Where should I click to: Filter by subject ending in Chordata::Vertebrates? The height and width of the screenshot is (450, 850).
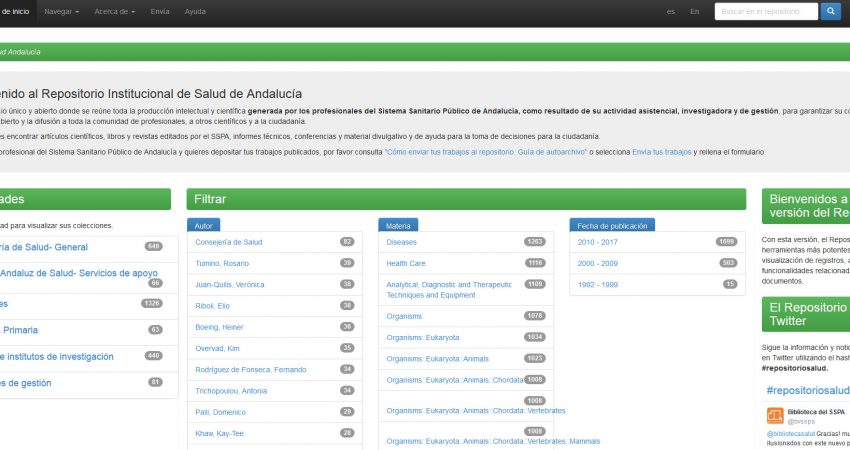tap(476, 411)
